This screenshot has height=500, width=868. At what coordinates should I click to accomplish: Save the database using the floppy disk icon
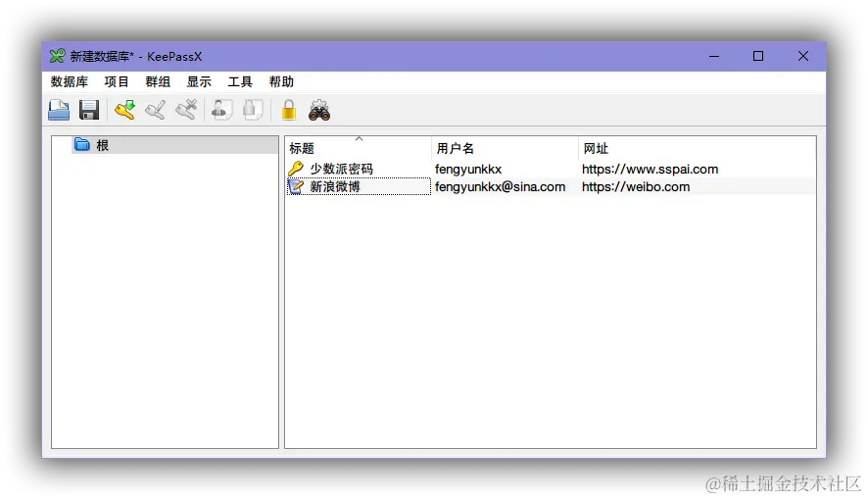pyautogui.click(x=88, y=110)
